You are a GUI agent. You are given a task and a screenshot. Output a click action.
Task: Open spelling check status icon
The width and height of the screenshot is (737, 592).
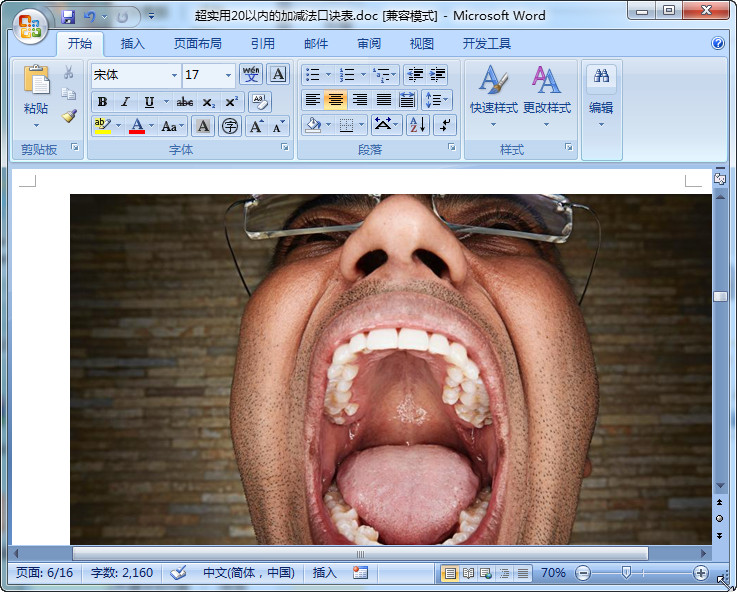[178, 573]
